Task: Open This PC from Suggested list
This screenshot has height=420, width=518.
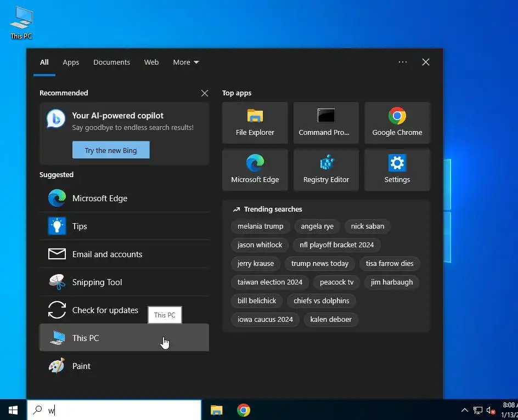Action: pos(124,338)
